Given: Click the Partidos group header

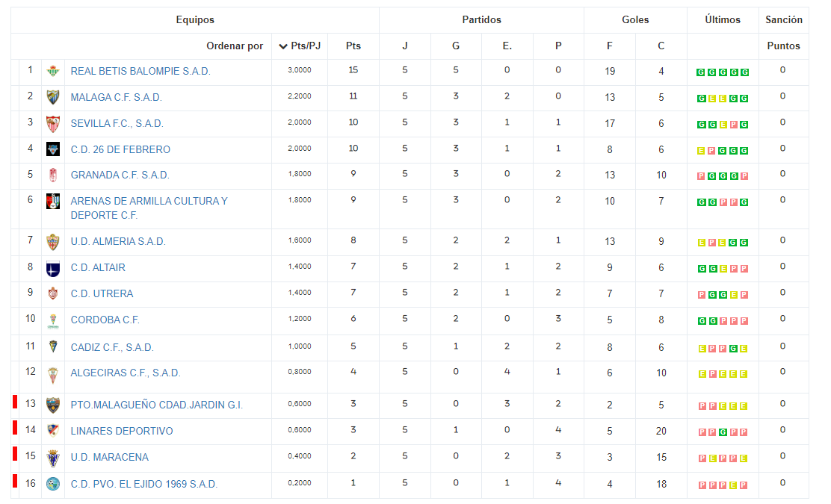Looking at the screenshot, I should point(481,19).
